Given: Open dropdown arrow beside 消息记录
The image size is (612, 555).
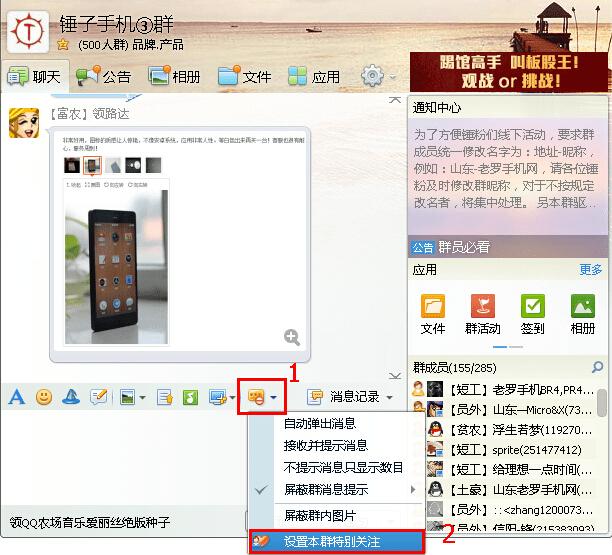Looking at the screenshot, I should click(x=390, y=398).
